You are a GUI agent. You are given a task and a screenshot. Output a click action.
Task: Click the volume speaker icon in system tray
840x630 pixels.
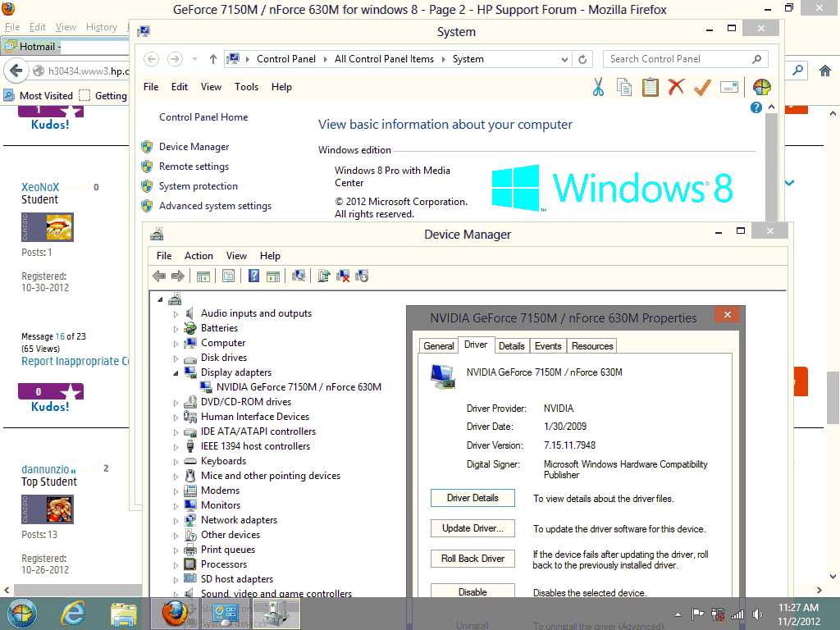point(757,614)
